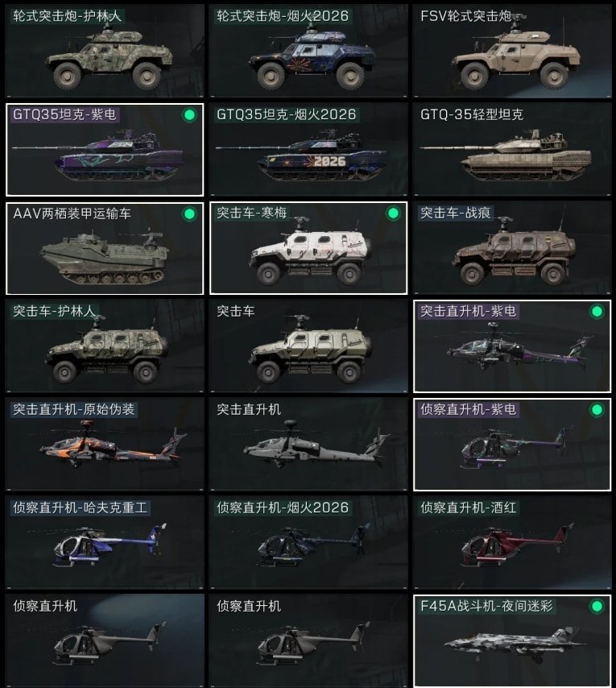
Task: Select the 侦察直升机-哈夫克重工 skin
Action: pyautogui.click(x=105, y=543)
